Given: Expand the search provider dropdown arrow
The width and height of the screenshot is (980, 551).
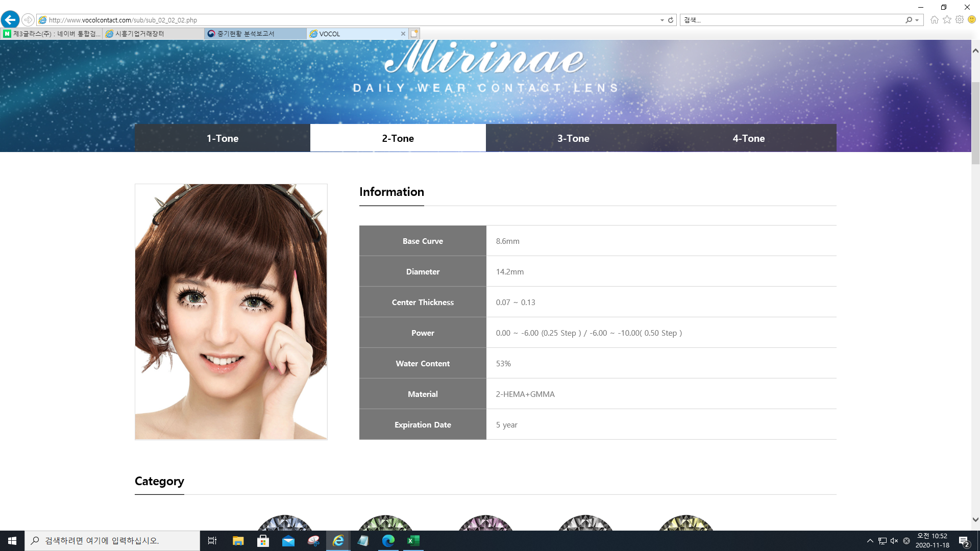Looking at the screenshot, I should [x=917, y=20].
